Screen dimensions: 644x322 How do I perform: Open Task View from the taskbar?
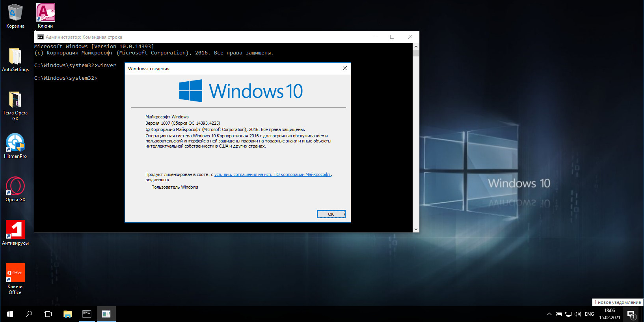[x=48, y=314]
